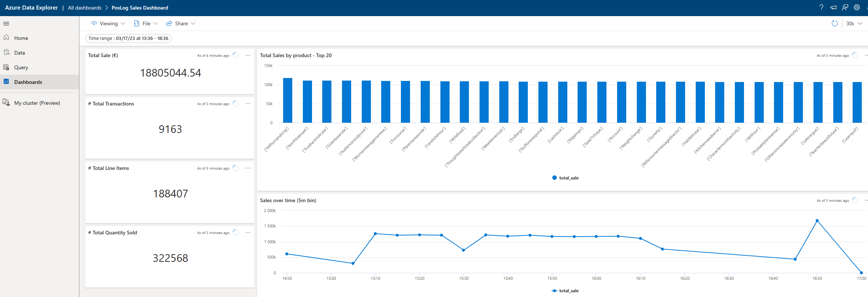Click the tallest bar ['Tellhumanalong']

[288, 100]
